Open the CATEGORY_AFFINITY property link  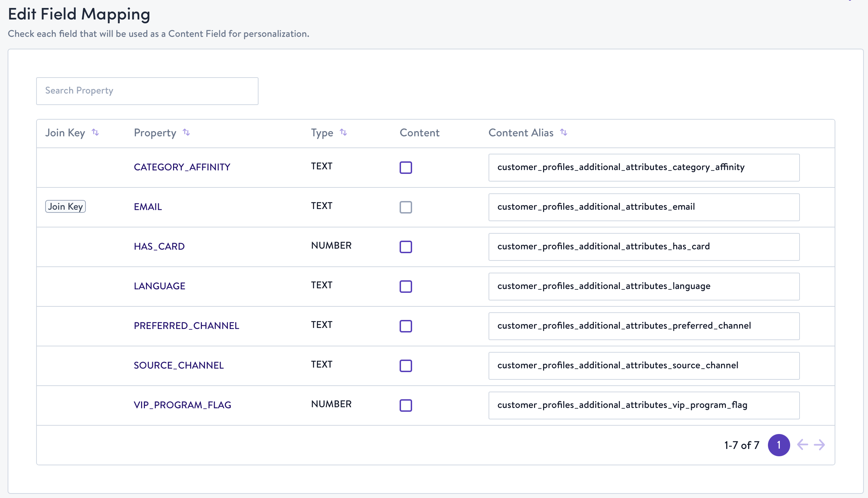pos(182,167)
